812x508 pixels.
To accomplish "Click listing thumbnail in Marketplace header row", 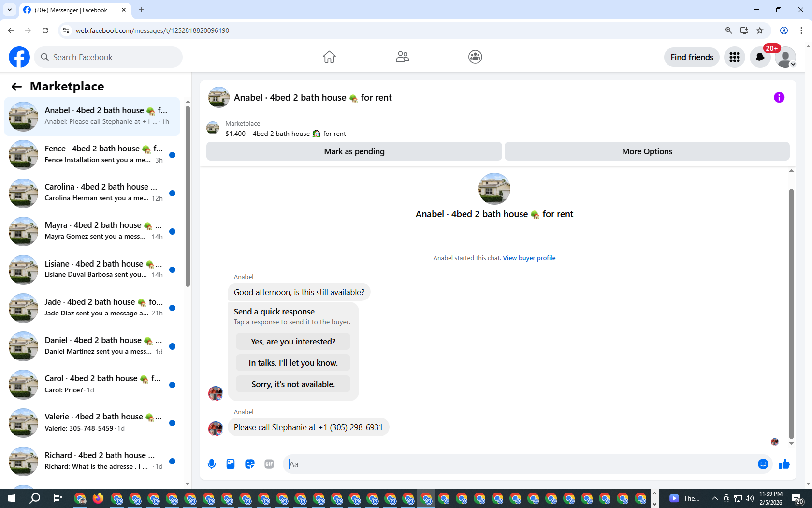I will 213,128.
